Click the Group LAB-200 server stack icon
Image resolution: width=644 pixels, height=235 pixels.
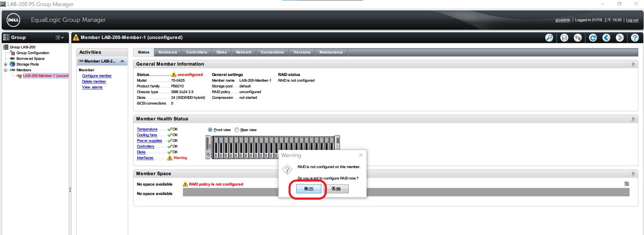coord(6,47)
